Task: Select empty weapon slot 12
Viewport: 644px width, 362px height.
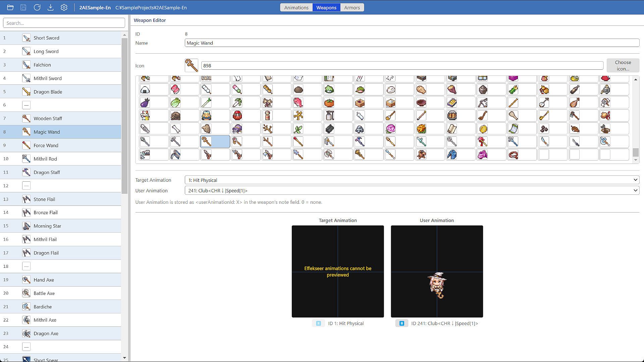Action: pyautogui.click(x=61, y=186)
